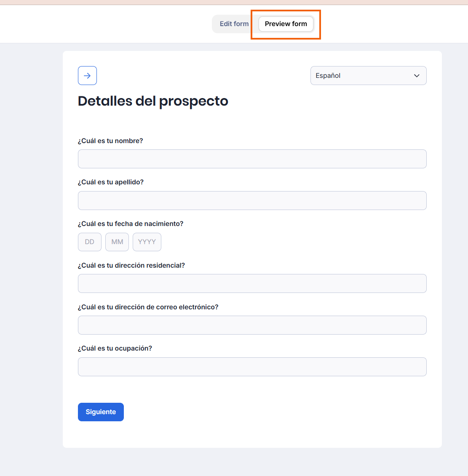Click the correo electrónico input field
Viewport: 468px width, 476px height.
(252, 325)
